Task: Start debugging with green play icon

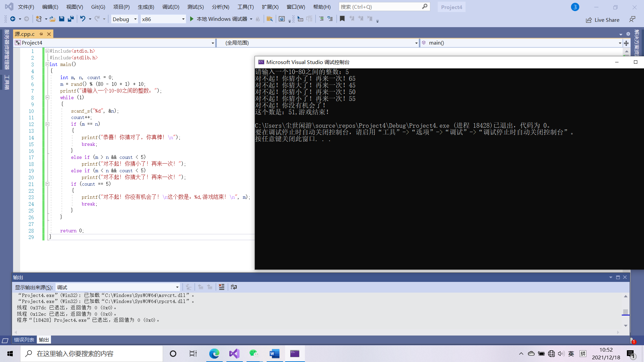Action: (192, 19)
